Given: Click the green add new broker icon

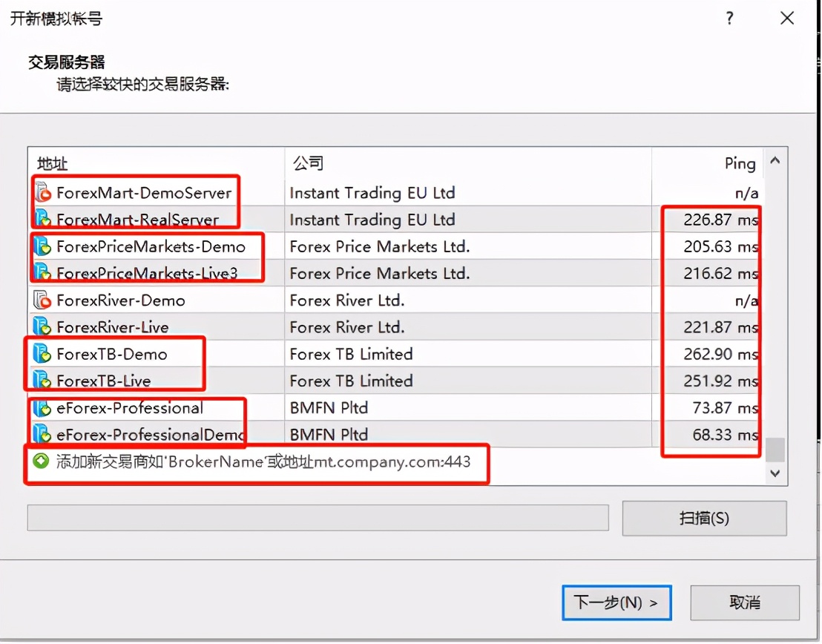Looking at the screenshot, I should [x=41, y=461].
